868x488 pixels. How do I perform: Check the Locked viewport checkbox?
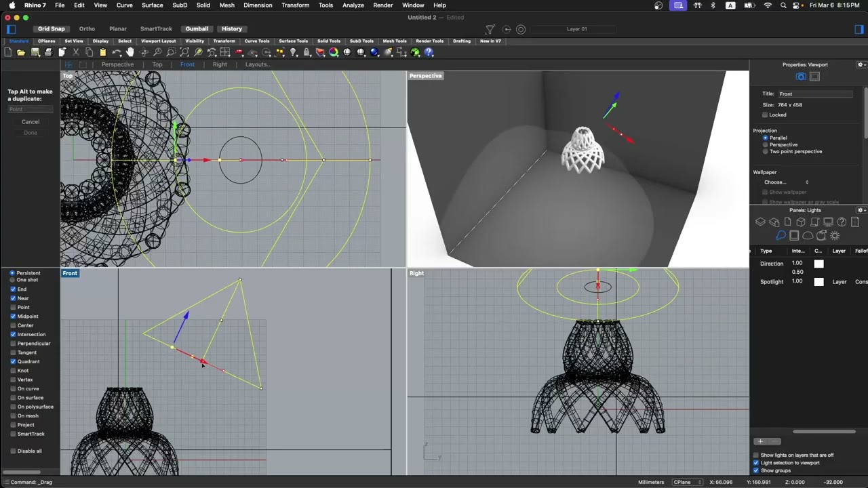pyautogui.click(x=765, y=115)
